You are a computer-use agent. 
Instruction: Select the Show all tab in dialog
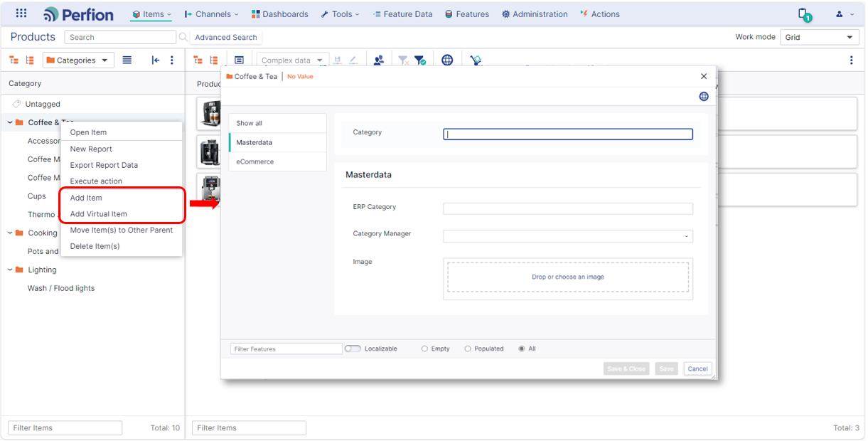[277, 123]
